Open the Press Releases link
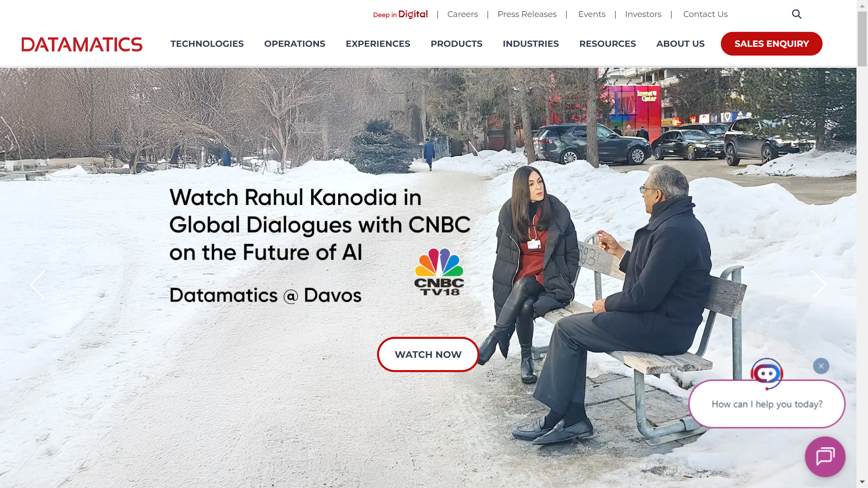This screenshot has height=488, width=868. 527,14
